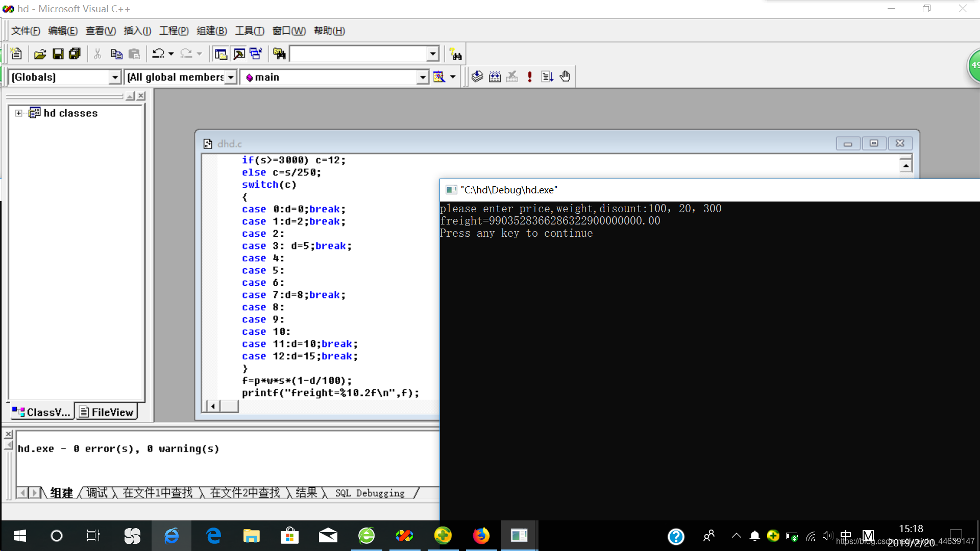Toggle the Output window icon
Viewport: 980px width, 551px height.
pyautogui.click(x=239, y=54)
